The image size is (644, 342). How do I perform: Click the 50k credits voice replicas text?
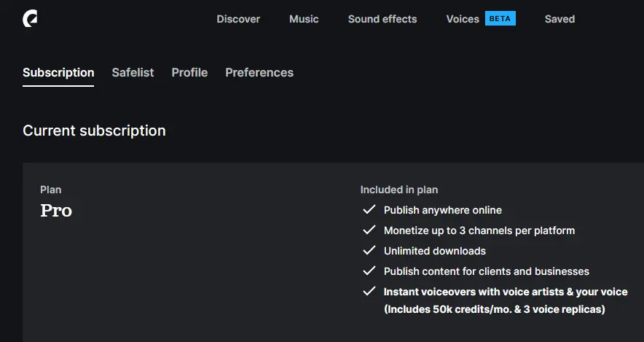(x=494, y=309)
